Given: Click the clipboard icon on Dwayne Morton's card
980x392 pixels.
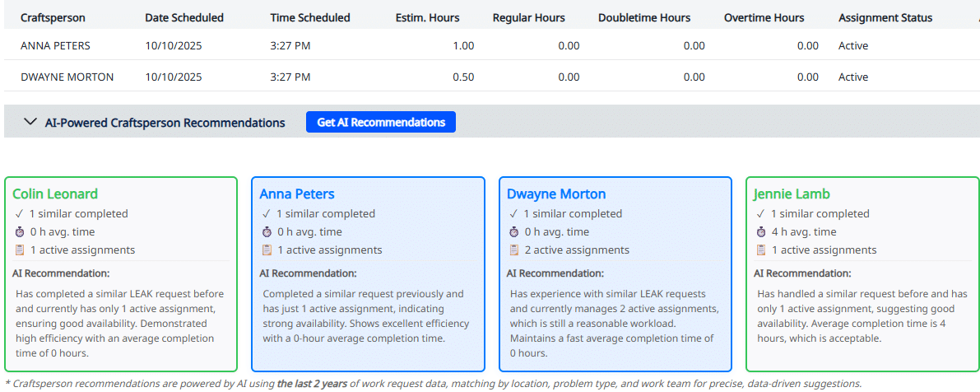Looking at the screenshot, I should pyautogui.click(x=513, y=250).
